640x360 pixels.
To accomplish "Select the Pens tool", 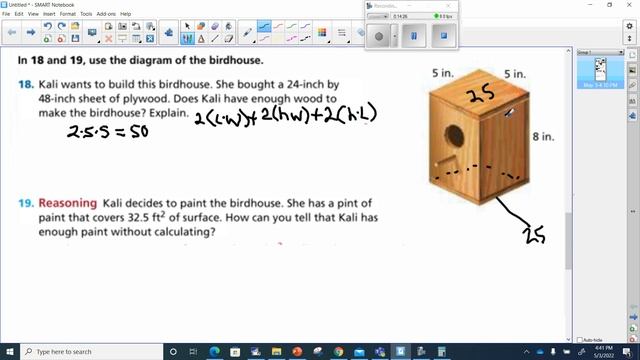I will click(x=187, y=39).
